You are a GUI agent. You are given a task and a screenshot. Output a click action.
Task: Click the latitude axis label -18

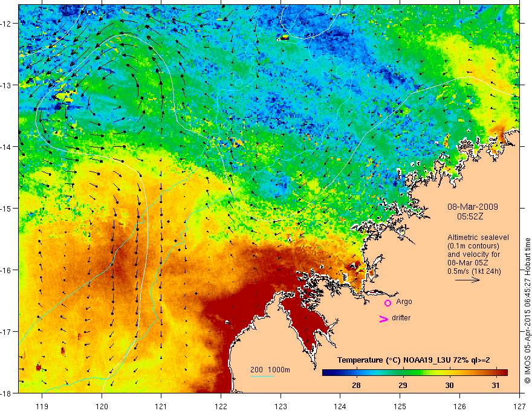[x=6, y=393]
